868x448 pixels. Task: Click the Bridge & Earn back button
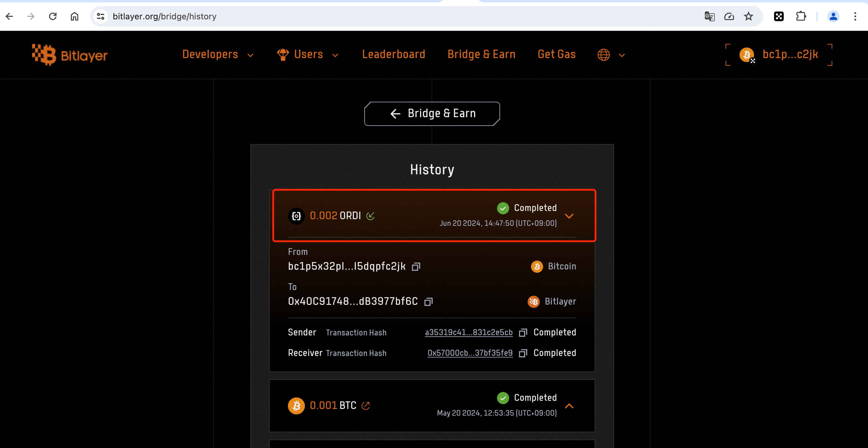(432, 114)
